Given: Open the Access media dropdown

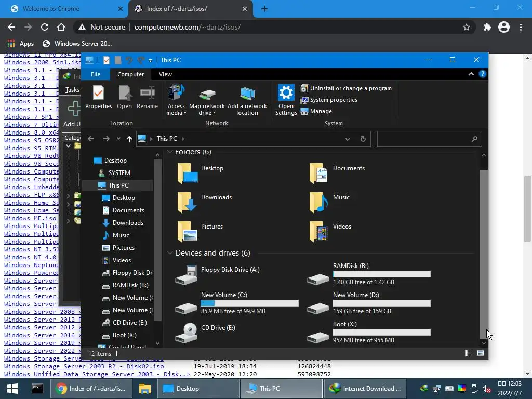Looking at the screenshot, I should point(177,100).
